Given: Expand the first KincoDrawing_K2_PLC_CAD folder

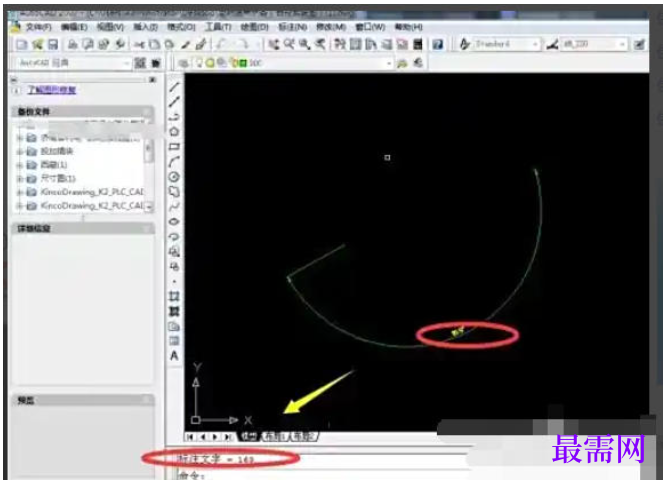Looking at the screenshot, I should pyautogui.click(x=19, y=192).
